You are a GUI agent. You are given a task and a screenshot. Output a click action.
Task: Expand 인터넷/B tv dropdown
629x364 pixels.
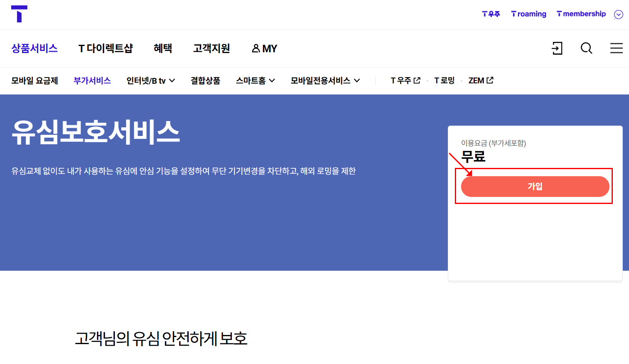151,80
